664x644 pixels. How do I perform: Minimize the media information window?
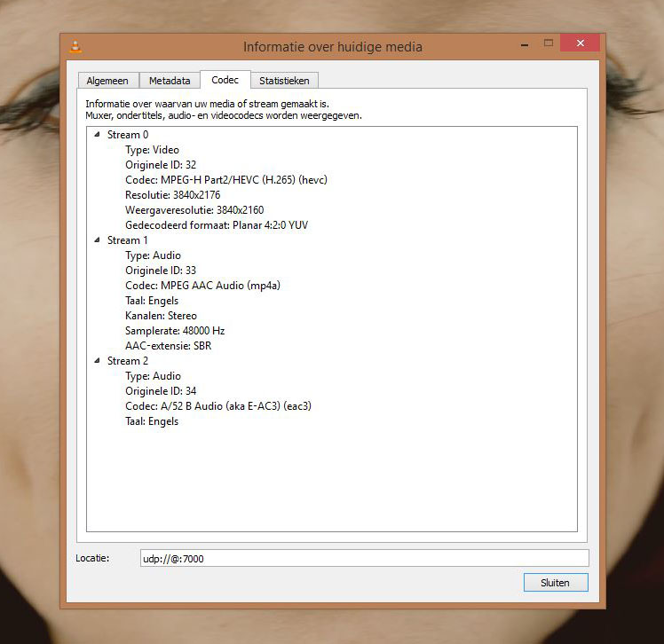tap(525, 44)
